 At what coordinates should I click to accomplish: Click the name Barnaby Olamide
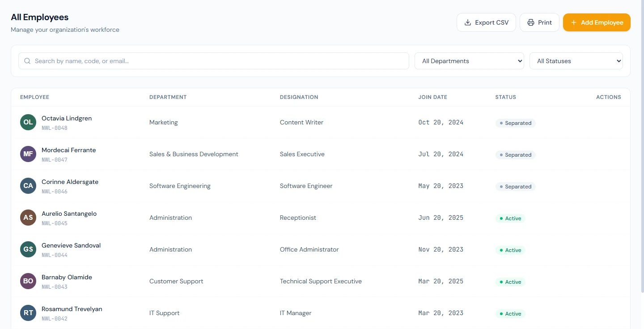67,277
